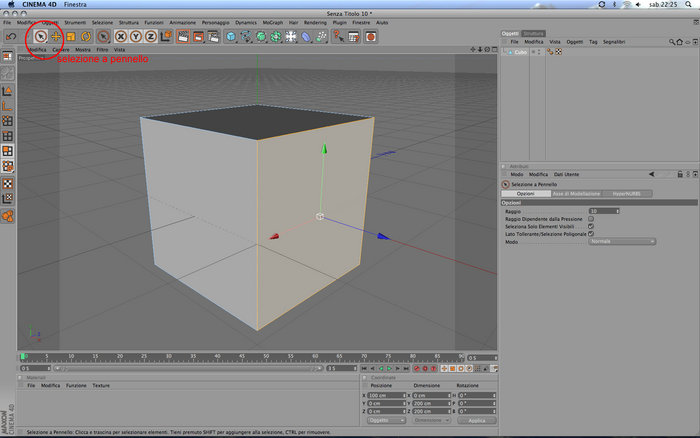Click Render to Picture Viewer icon
700x438 pixels.
198,36
